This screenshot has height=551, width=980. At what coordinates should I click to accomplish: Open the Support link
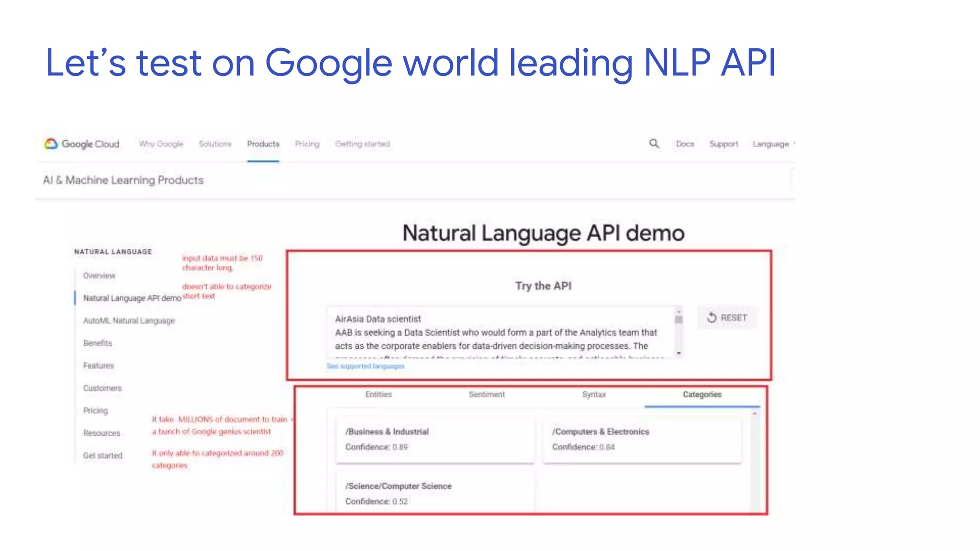coord(724,144)
